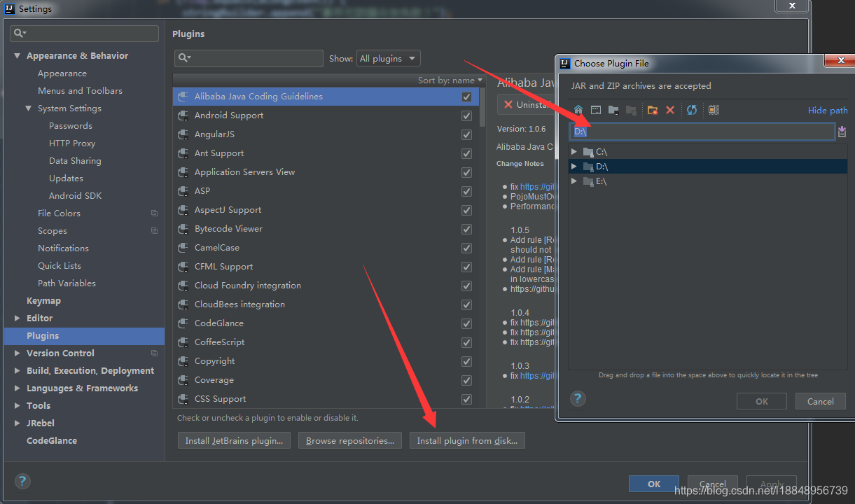The image size is (855, 504).
Task: Expand the Build, Execution, Deployment node
Action: click(18, 371)
